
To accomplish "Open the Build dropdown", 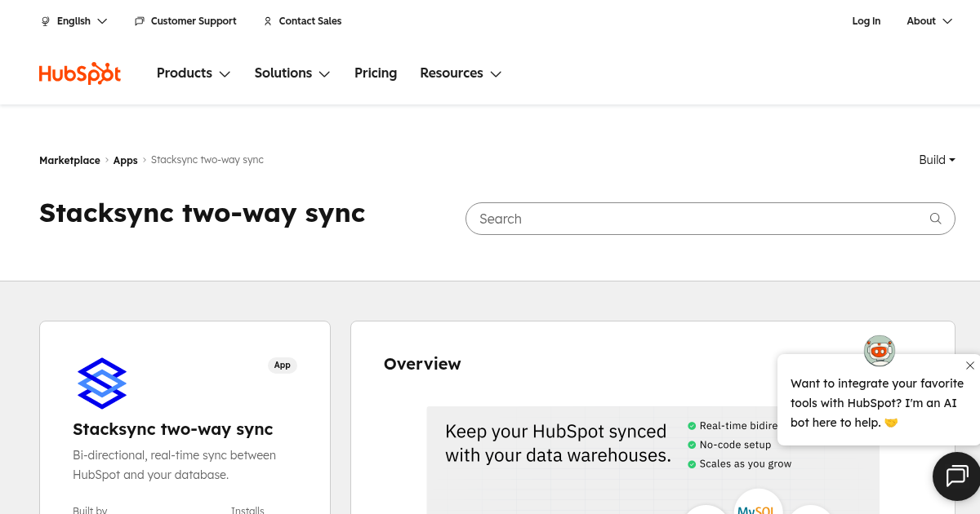I will click(937, 160).
